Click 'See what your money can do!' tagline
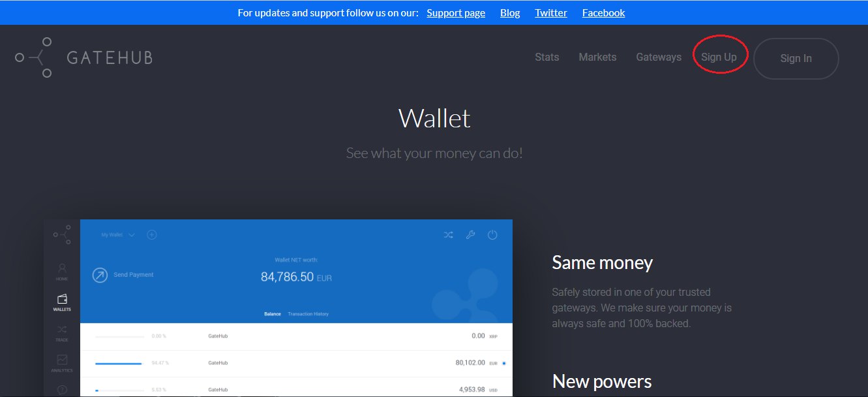Screen dimensions: 868x397 click(x=434, y=153)
